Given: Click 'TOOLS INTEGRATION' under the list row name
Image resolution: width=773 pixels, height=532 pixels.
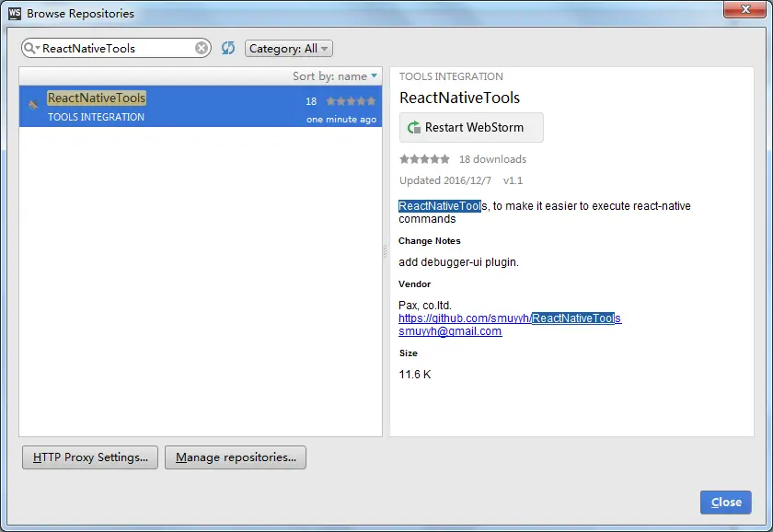Looking at the screenshot, I should (x=96, y=117).
